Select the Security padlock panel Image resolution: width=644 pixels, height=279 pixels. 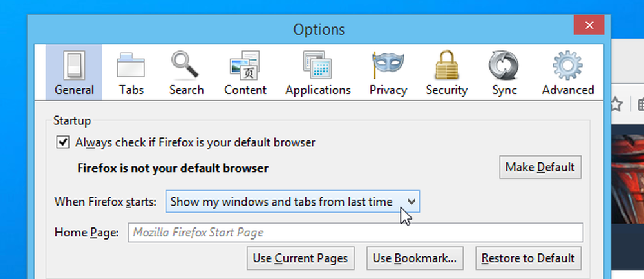446,72
